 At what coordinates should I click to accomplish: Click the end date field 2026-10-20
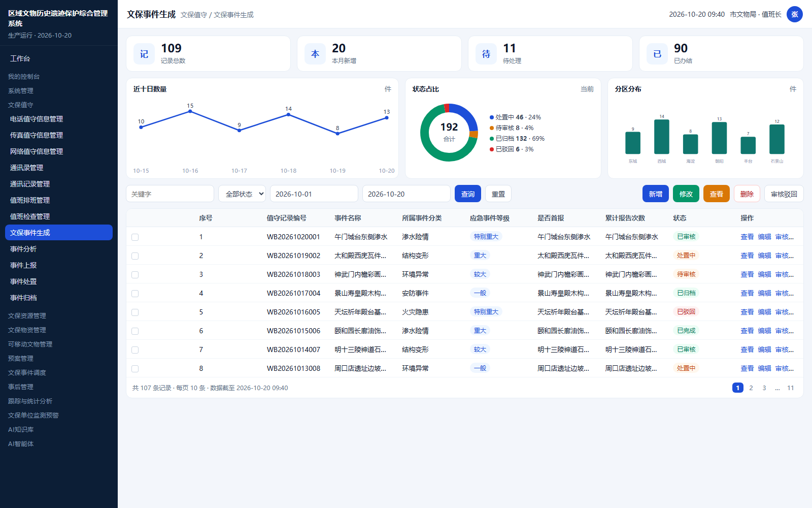407,194
